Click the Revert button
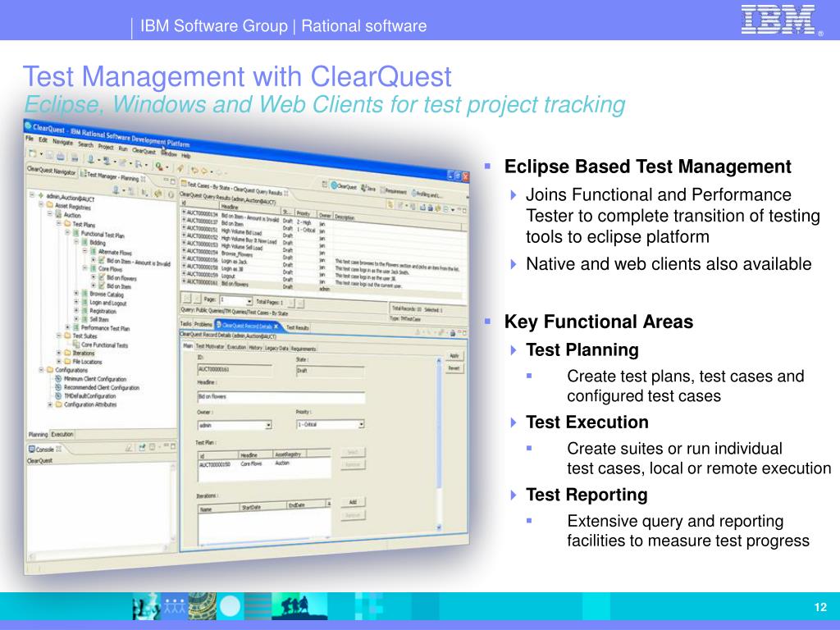This screenshot has width=840, height=630. 454,368
